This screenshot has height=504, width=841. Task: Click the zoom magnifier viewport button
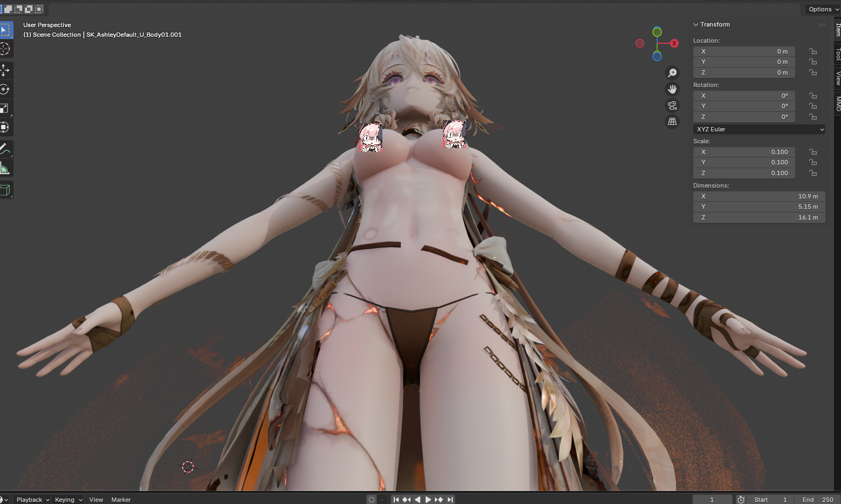coord(672,73)
